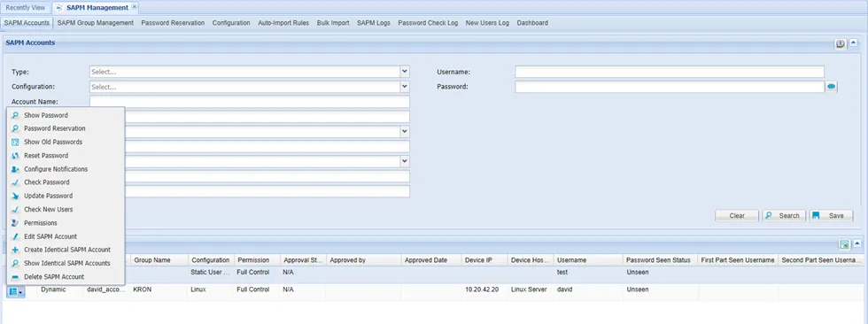Open the Type dropdown
The width and height of the screenshot is (868, 324).
click(405, 72)
